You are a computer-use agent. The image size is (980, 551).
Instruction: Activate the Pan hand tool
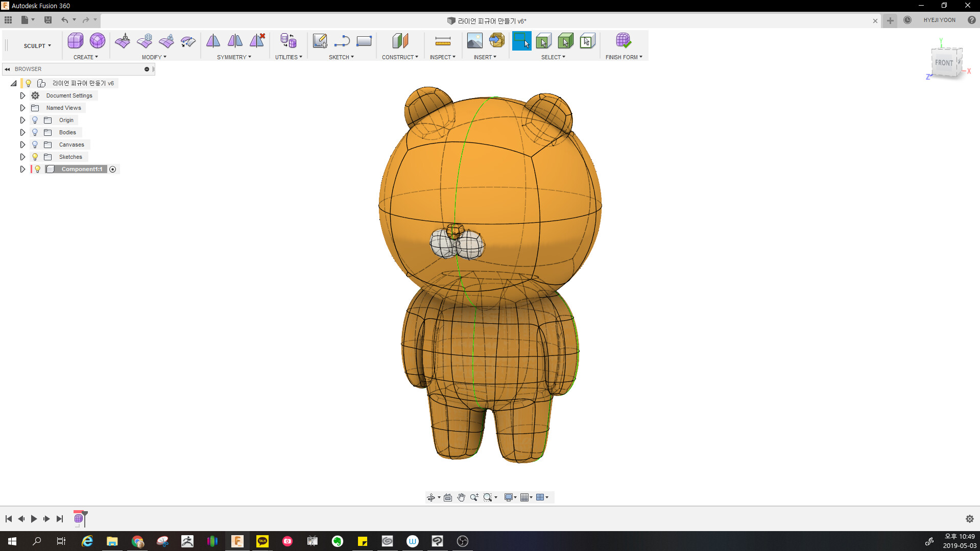point(461,497)
